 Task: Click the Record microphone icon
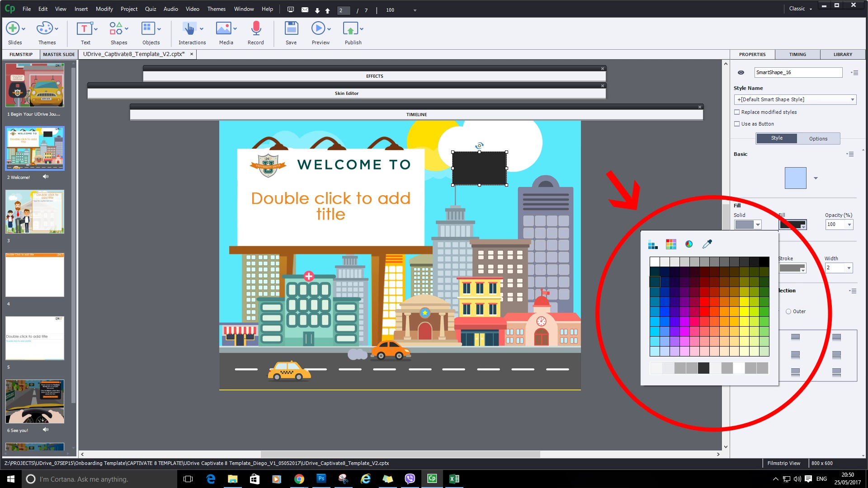256,29
